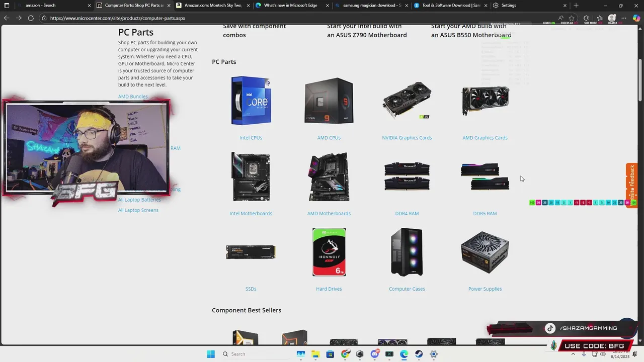Open the Extensions puzzle icon

tap(586, 18)
